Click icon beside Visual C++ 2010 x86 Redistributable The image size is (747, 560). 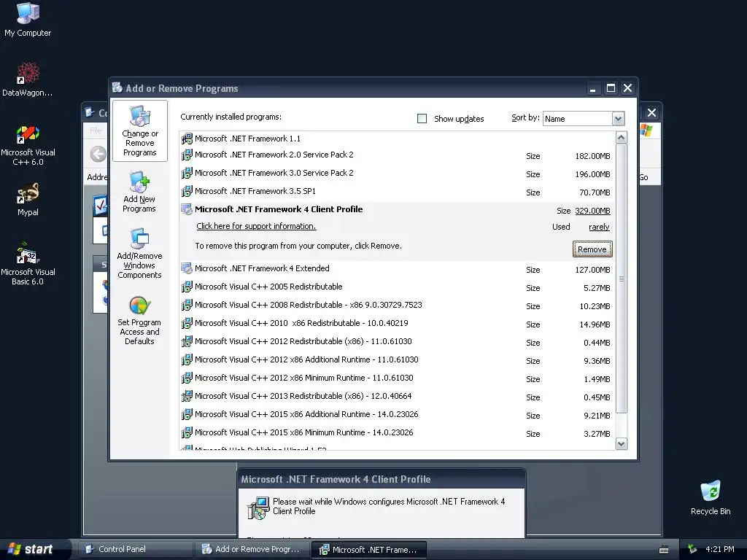(187, 323)
